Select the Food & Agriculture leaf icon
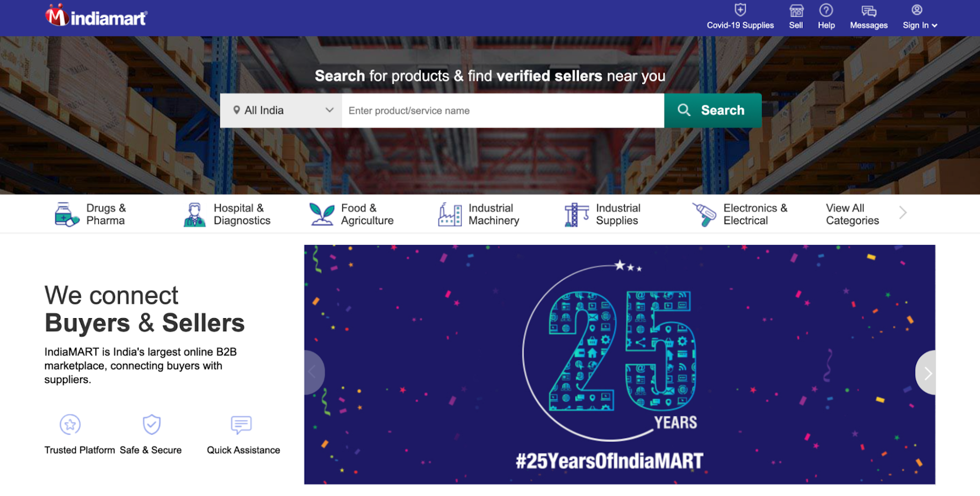Image resolution: width=980 pixels, height=496 pixels. (x=321, y=214)
